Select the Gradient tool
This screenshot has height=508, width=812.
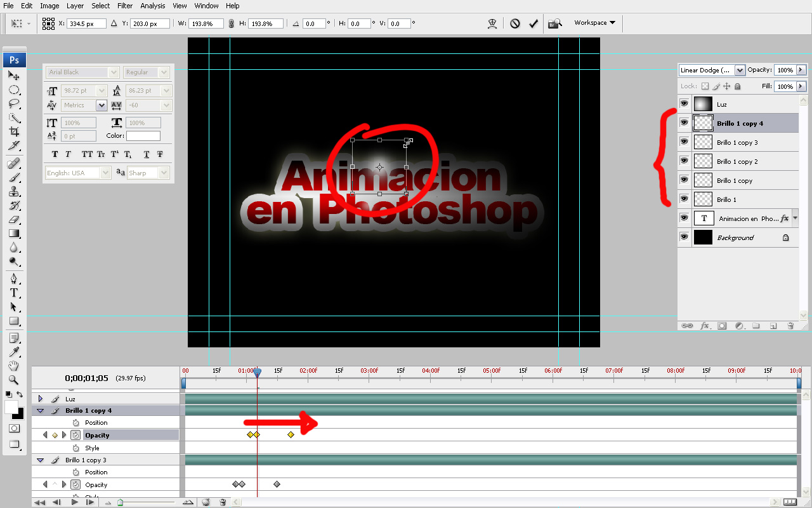[14, 234]
